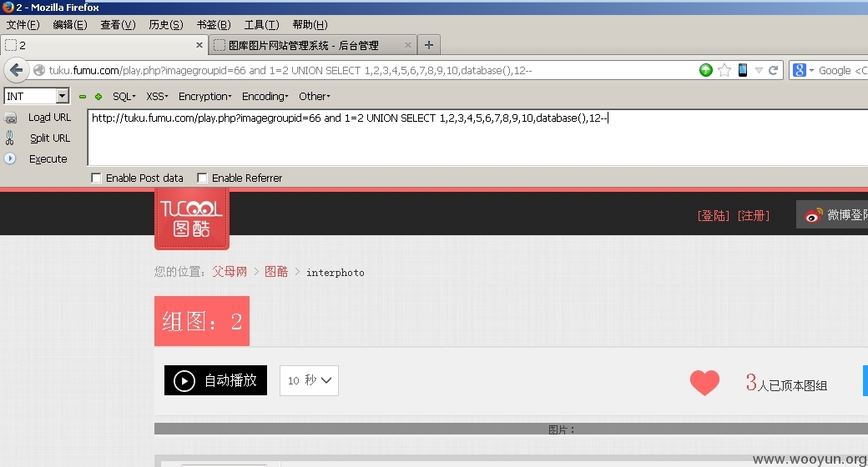This screenshot has height=467, width=868.
Task: Open the 工具(T) menu
Action: click(x=262, y=25)
